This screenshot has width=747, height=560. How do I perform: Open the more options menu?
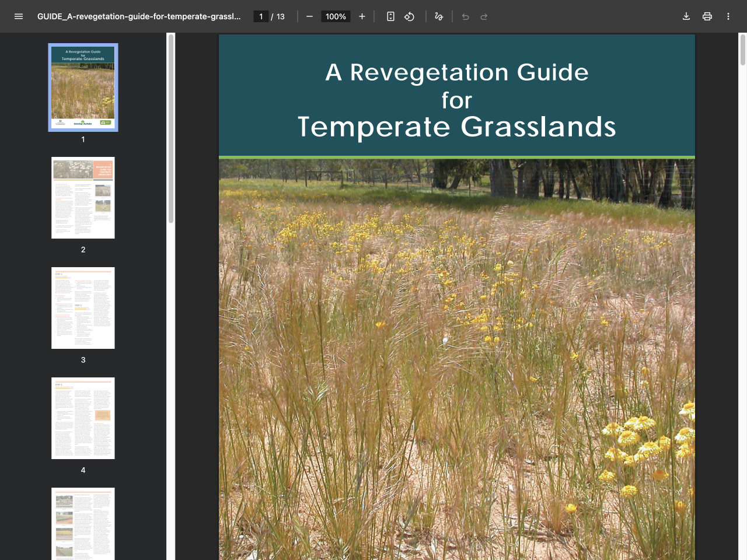point(728,16)
